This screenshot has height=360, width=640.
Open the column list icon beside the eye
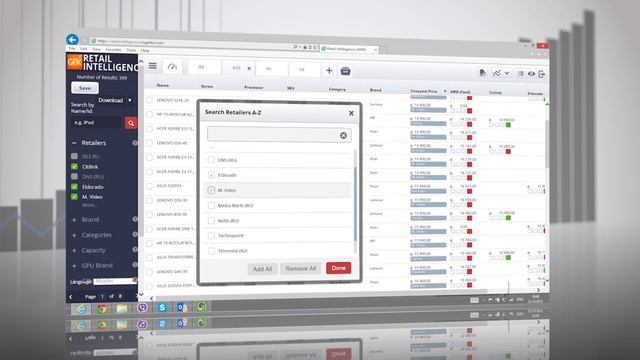(x=520, y=73)
